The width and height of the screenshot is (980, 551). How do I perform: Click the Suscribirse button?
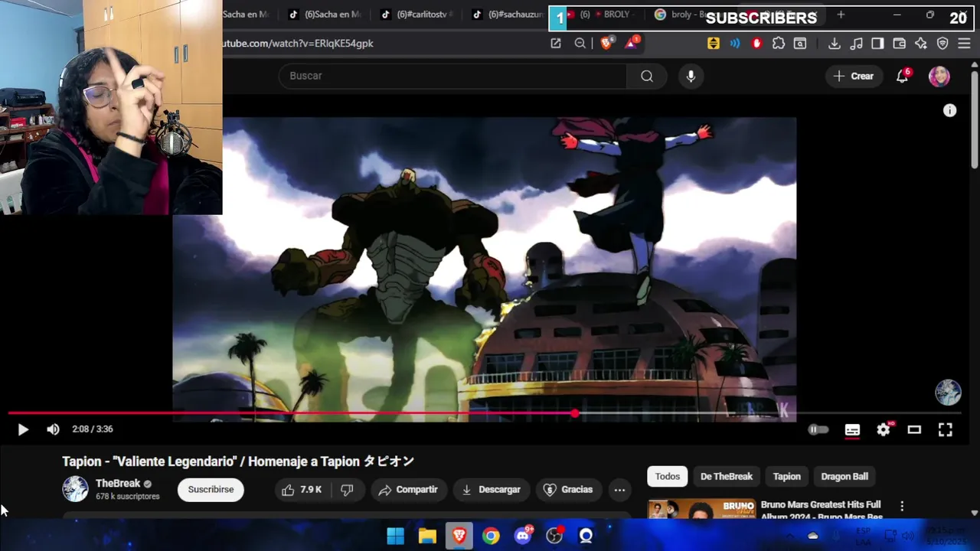tap(211, 490)
